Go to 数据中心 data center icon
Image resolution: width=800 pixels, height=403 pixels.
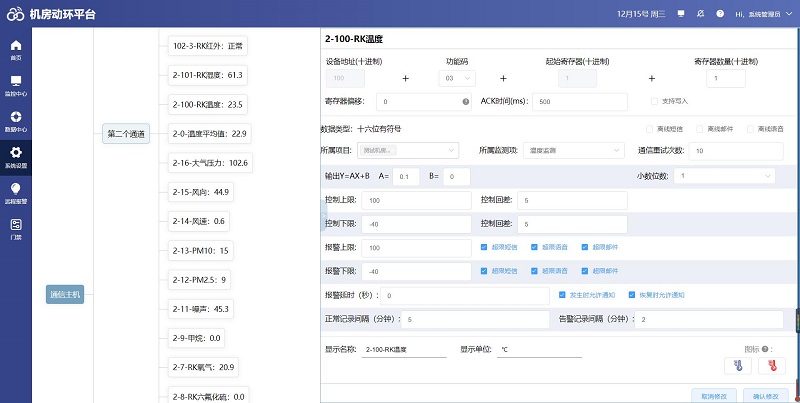pyautogui.click(x=15, y=119)
